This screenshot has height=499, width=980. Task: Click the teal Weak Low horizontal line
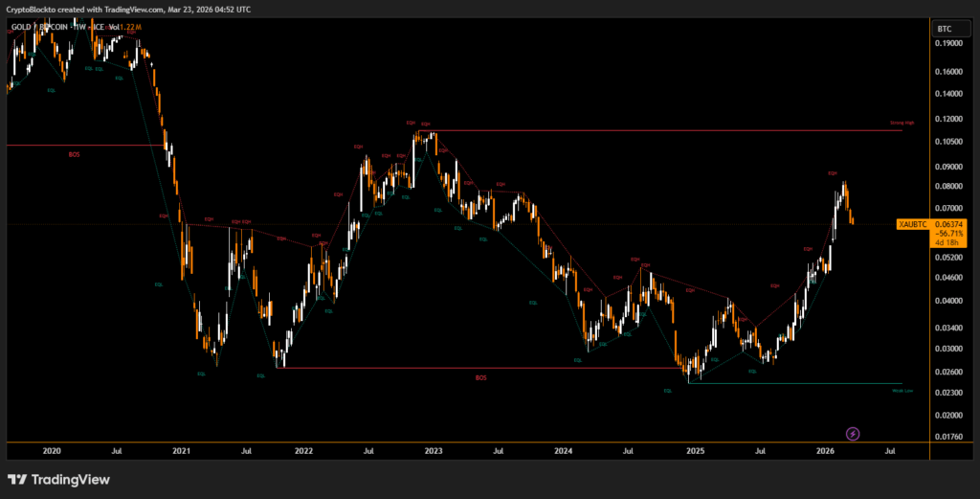[794, 384]
